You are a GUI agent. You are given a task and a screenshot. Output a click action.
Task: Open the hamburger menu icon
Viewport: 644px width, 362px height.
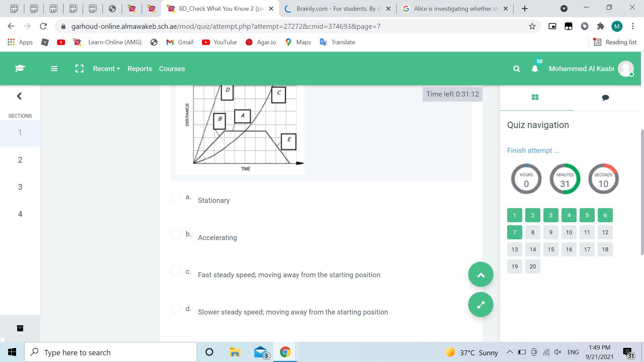tap(54, 69)
